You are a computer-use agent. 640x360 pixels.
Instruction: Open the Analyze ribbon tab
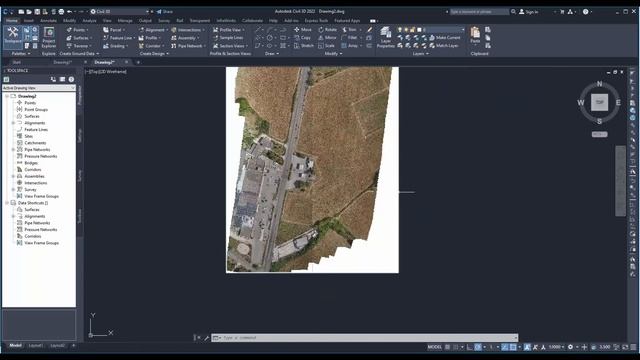89,20
